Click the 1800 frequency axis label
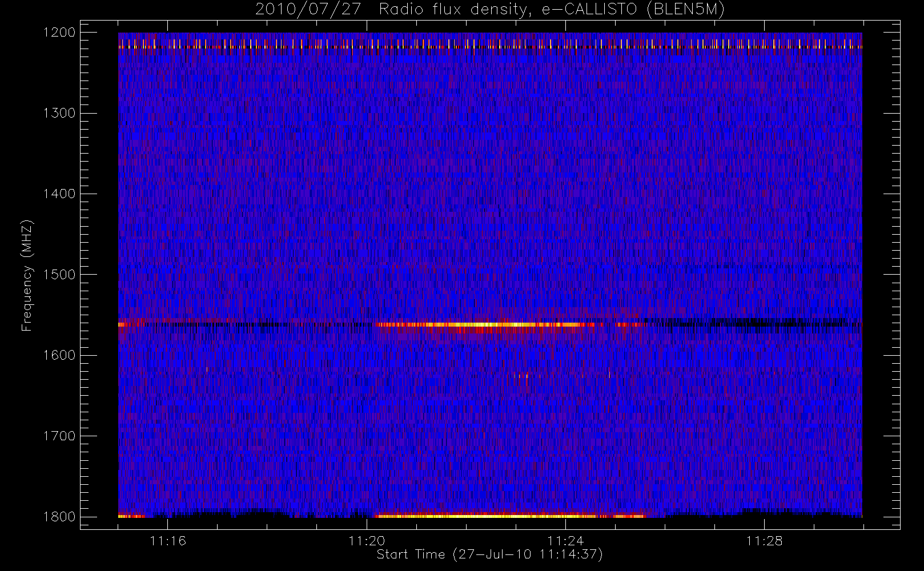 tap(59, 517)
